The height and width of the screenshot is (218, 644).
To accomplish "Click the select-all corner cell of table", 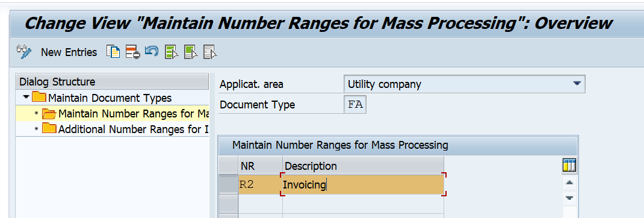I will (228, 166).
